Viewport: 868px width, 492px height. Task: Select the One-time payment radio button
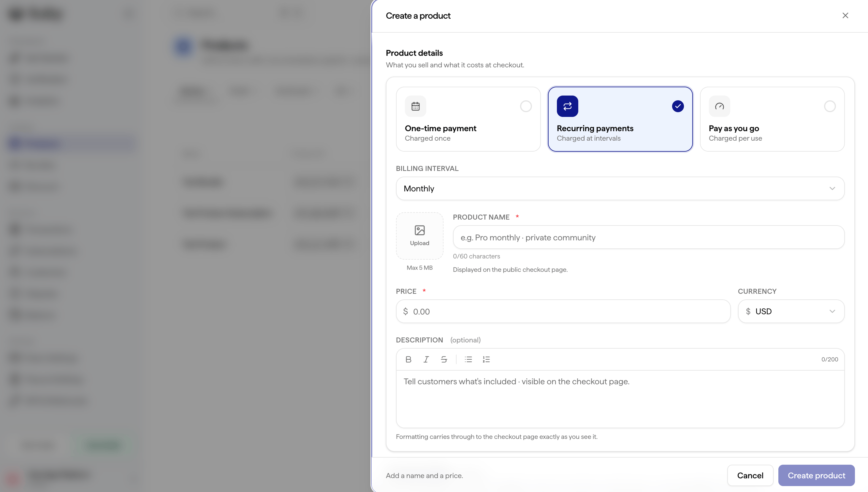(x=526, y=106)
